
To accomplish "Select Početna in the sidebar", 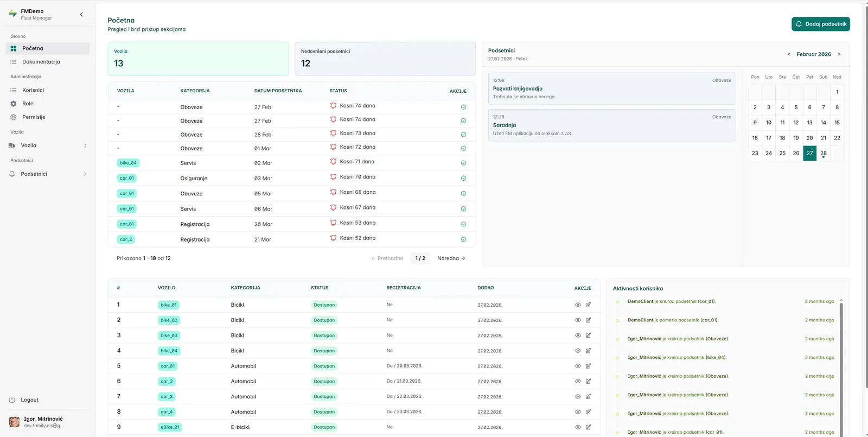I will pos(48,48).
